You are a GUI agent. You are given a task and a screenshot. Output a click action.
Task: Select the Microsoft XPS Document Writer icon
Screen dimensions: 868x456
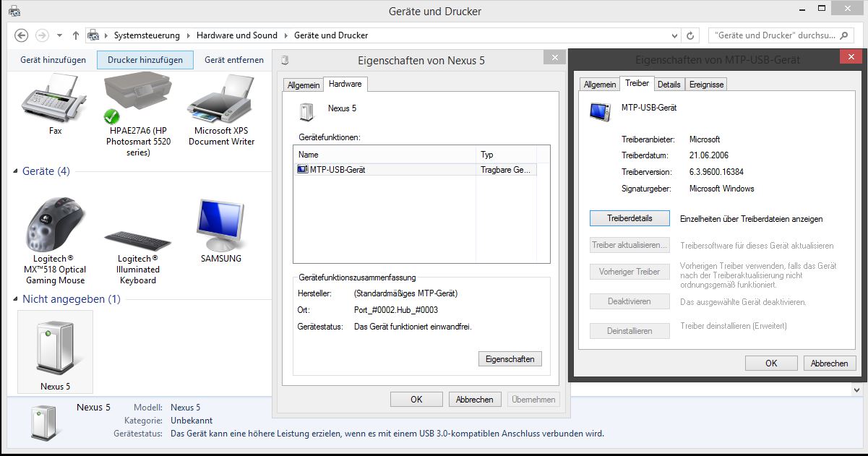[x=221, y=99]
